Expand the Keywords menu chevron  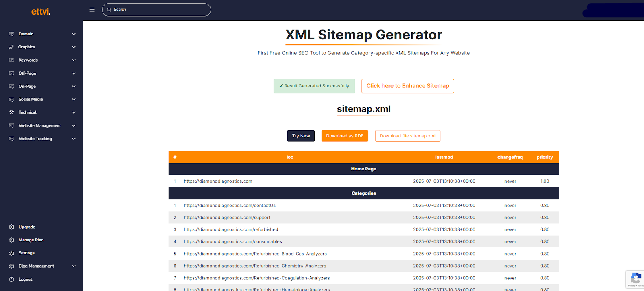(x=74, y=60)
